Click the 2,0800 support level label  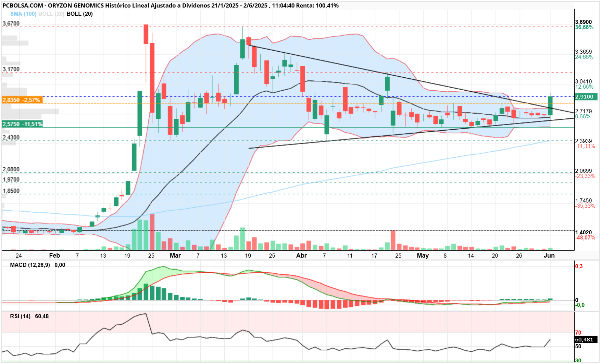click(11, 169)
